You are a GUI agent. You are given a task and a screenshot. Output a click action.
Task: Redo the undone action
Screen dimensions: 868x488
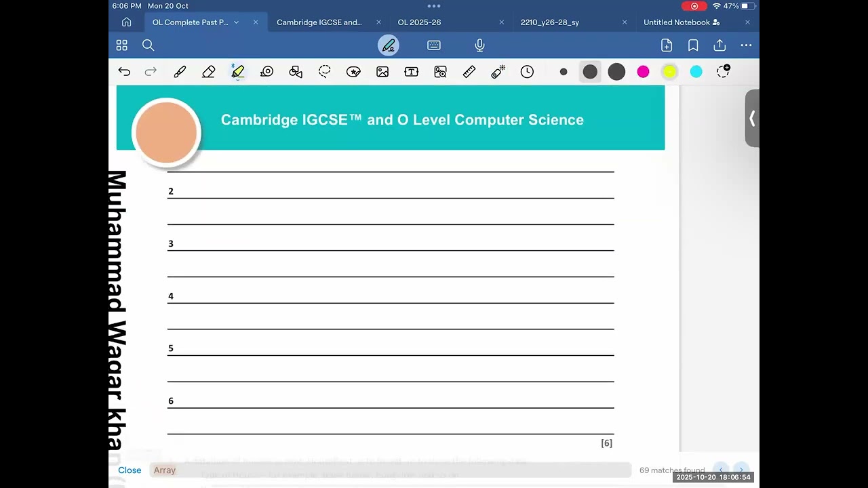pyautogui.click(x=151, y=72)
